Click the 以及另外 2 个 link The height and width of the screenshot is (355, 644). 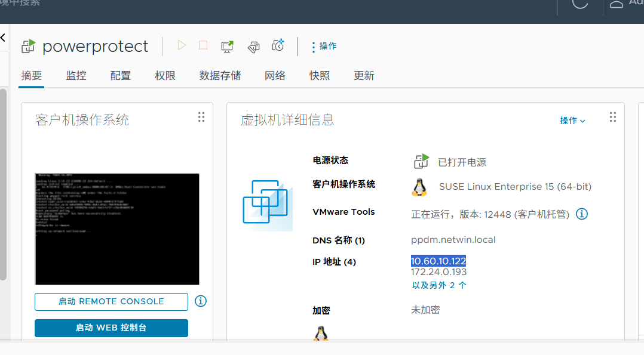439,285
